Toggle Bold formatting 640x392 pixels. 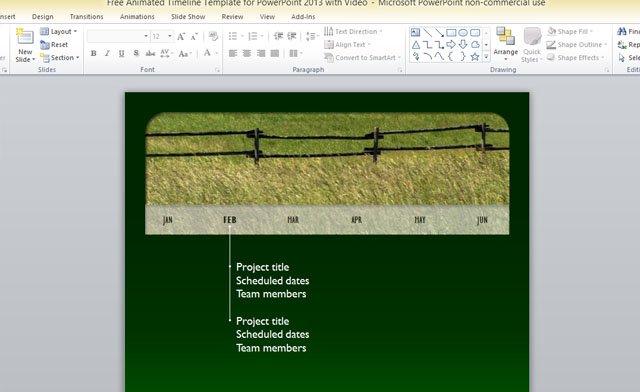pyautogui.click(x=94, y=53)
